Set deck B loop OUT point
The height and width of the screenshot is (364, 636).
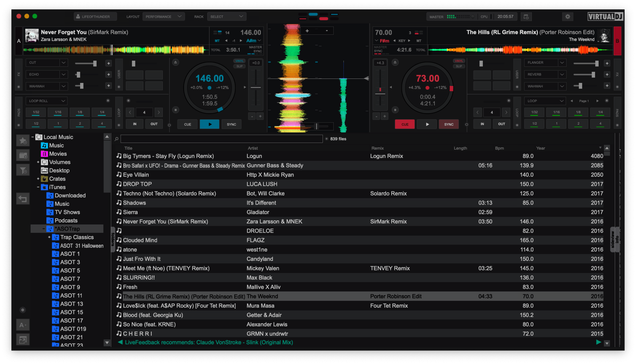coord(502,124)
